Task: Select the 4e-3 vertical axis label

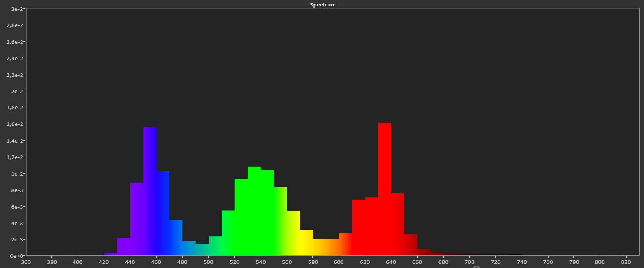Action: pos(17,223)
